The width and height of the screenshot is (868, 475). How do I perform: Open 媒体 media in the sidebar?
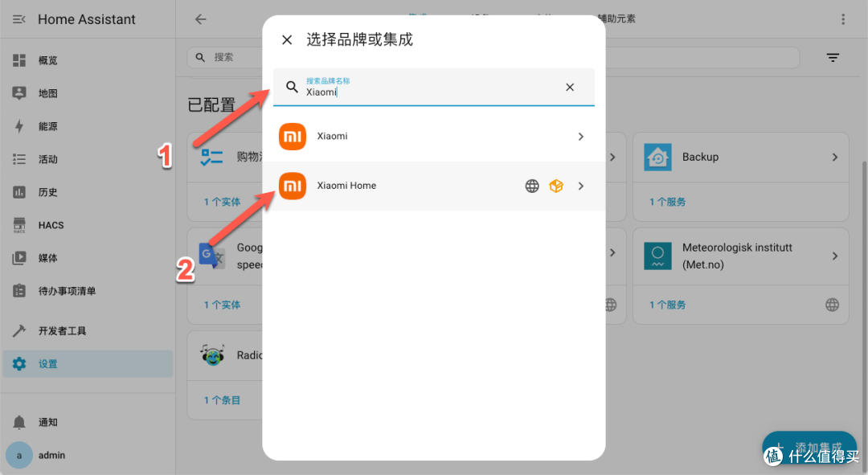click(88, 258)
